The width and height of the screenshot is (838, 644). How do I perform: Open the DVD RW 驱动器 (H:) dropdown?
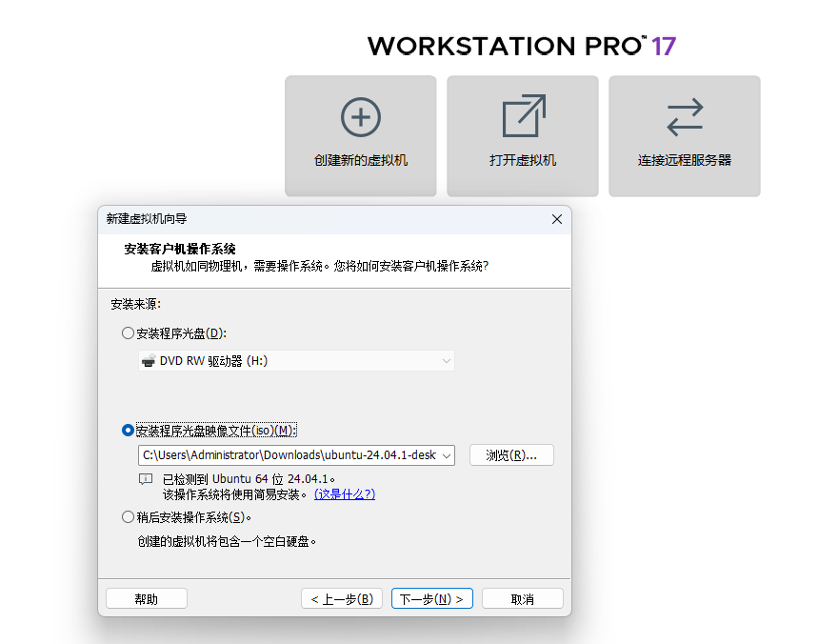(296, 361)
